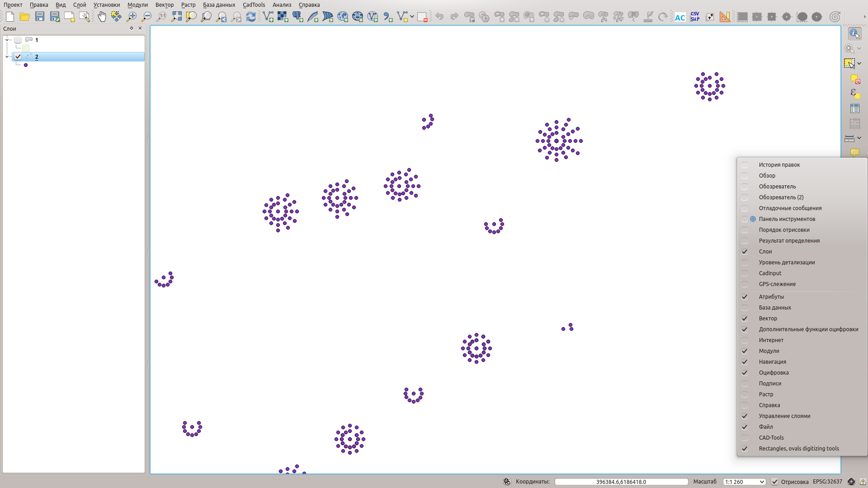Toggle the Подписи toolbar entry
This screenshot has width=868, height=488.
tap(769, 383)
